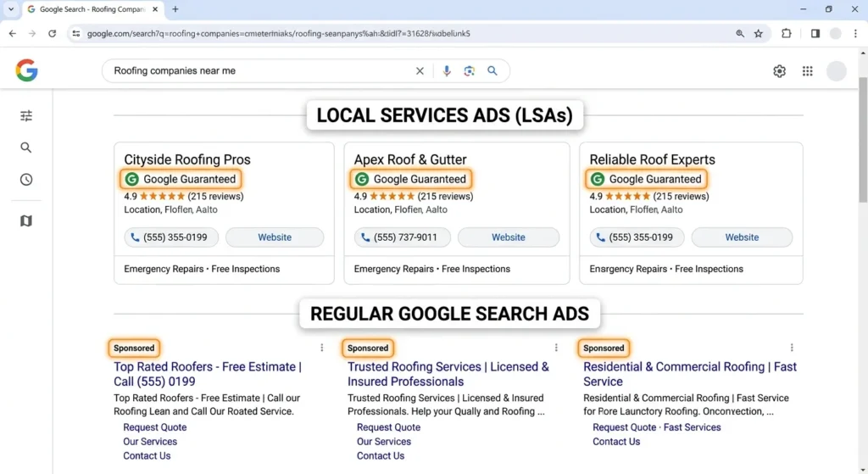Click Contact Us under Trusted Roofing Services
This screenshot has height=474, width=868.
click(381, 455)
